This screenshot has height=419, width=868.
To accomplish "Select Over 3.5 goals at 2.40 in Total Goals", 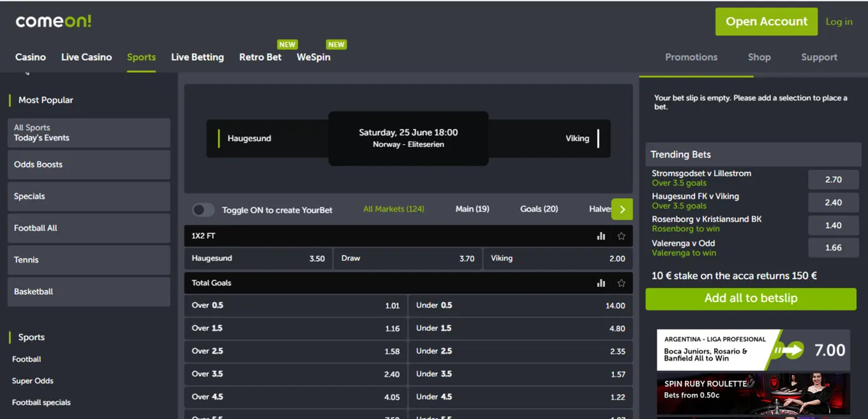I will tap(296, 374).
